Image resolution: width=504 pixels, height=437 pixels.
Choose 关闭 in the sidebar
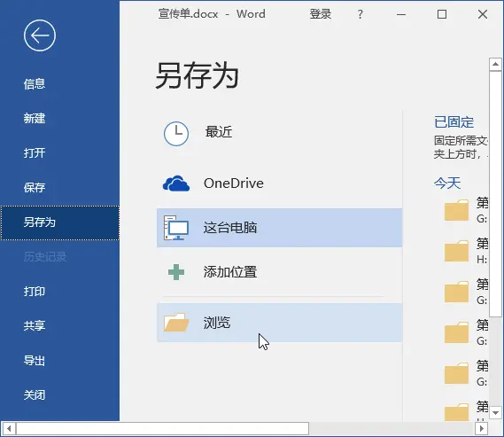[35, 394]
